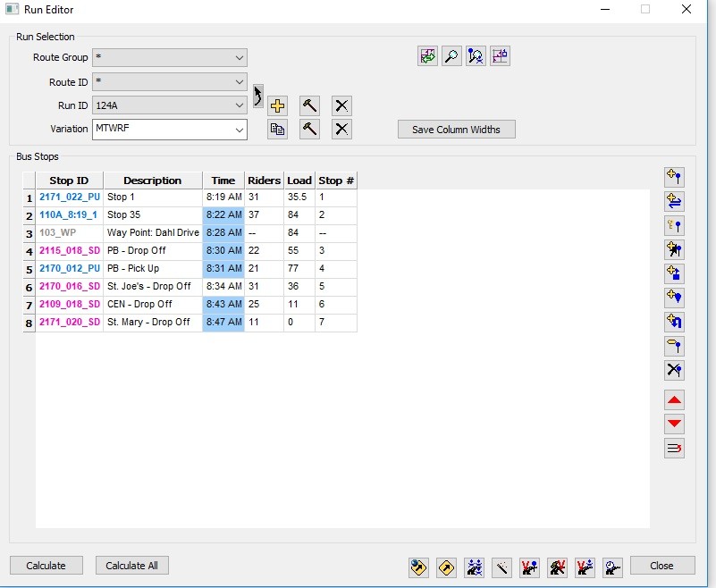Click the plain yellow road sign icon
This screenshot has height=588, width=716.
coord(447,567)
